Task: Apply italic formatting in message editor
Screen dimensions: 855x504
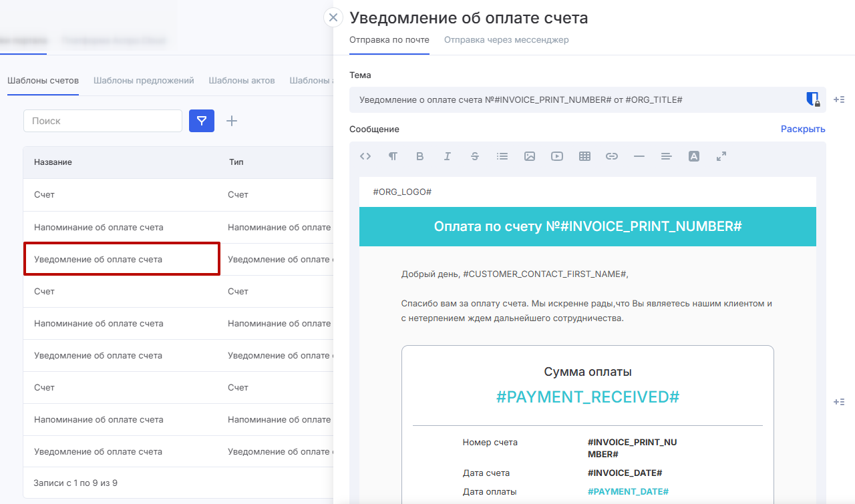Action: (448, 156)
